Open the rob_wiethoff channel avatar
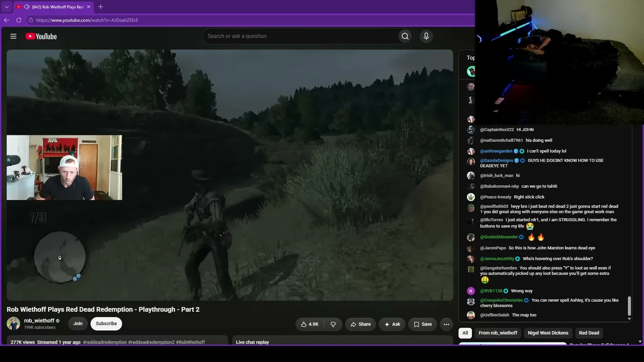 [14, 324]
